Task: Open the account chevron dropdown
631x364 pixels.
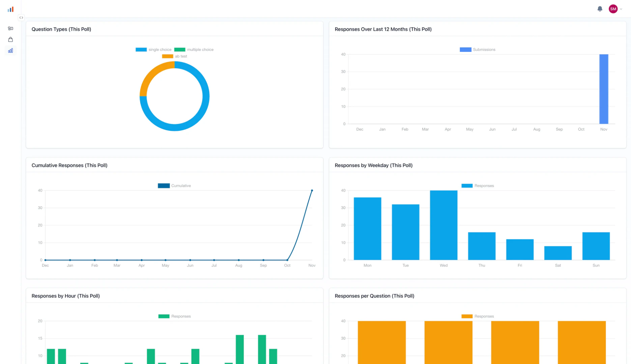Action: coord(621,9)
